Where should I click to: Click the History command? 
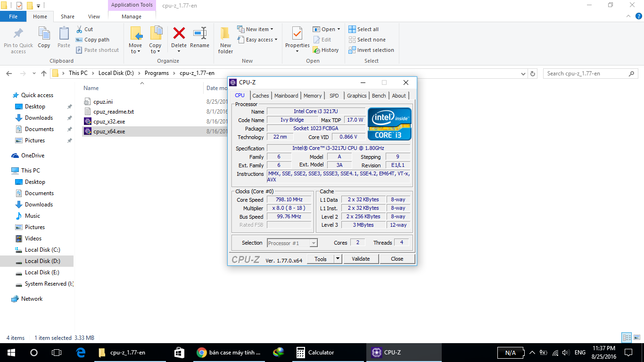coord(326,50)
